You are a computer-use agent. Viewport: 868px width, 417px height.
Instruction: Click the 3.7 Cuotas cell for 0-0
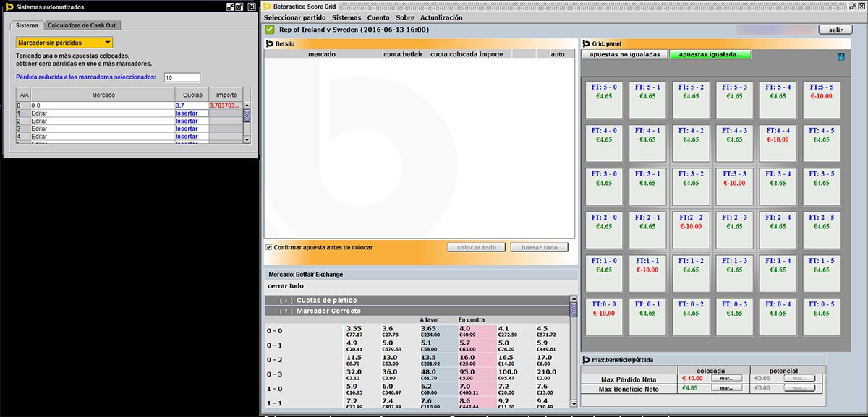(191, 106)
